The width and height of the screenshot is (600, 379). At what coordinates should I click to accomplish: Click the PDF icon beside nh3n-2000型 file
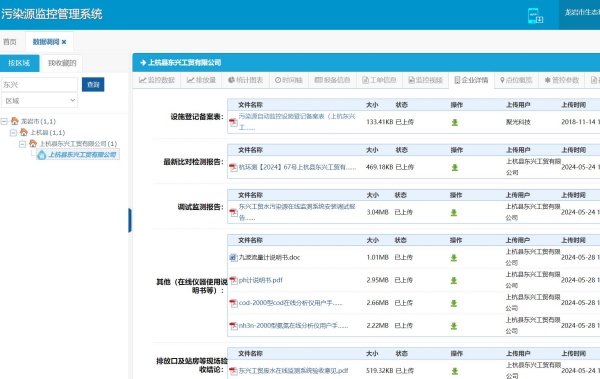233,326
